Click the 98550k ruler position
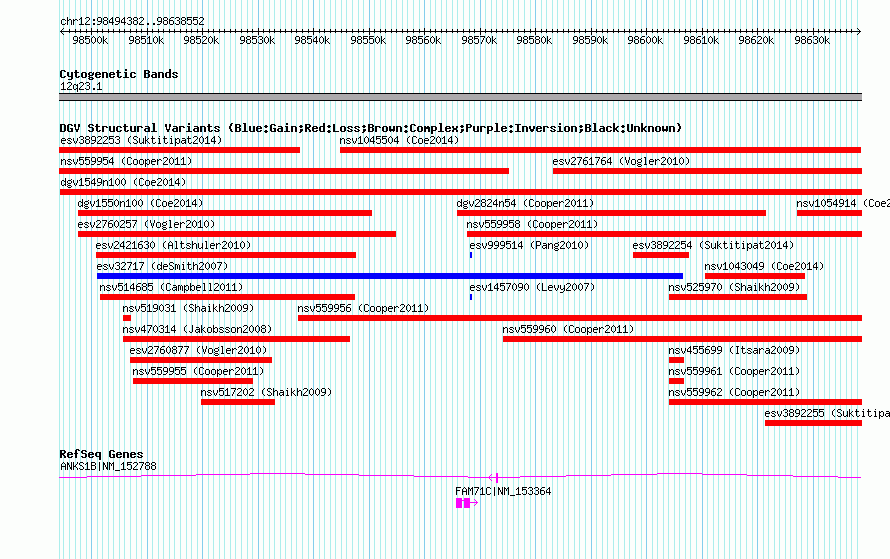Image resolution: width=890 pixels, height=559 pixels. click(368, 40)
